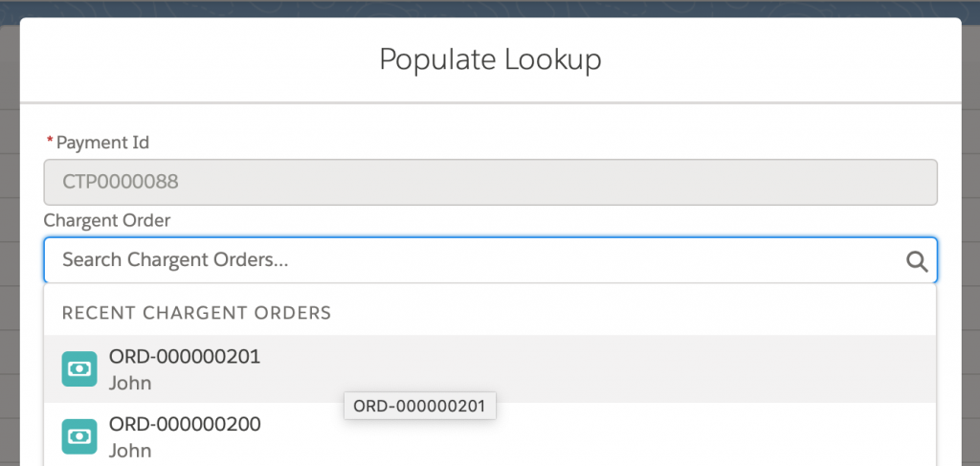Click the teal money icon beside ORD-000000201
This screenshot has width=980, height=466.
79,368
